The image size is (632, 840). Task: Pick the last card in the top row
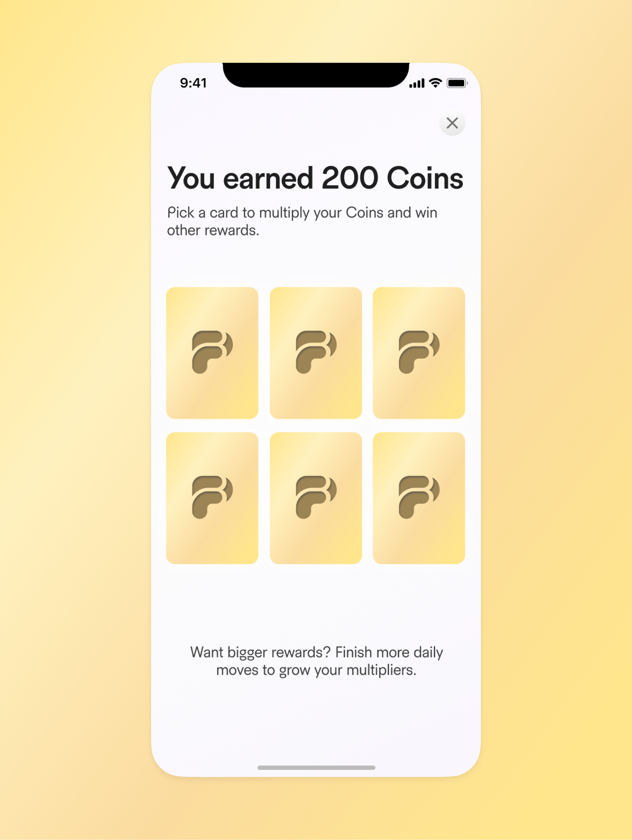coord(418,352)
